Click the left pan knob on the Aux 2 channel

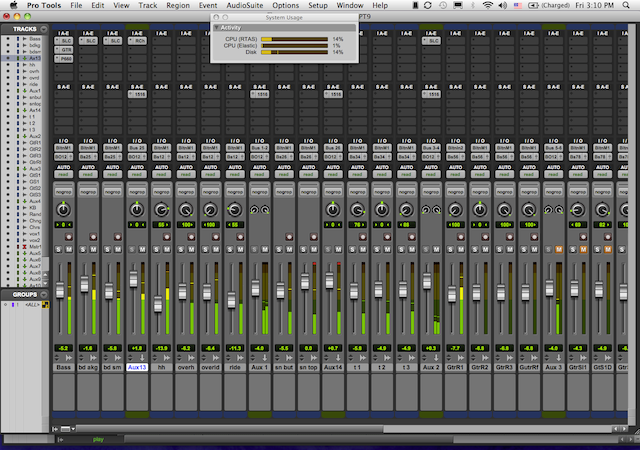[x=426, y=209]
